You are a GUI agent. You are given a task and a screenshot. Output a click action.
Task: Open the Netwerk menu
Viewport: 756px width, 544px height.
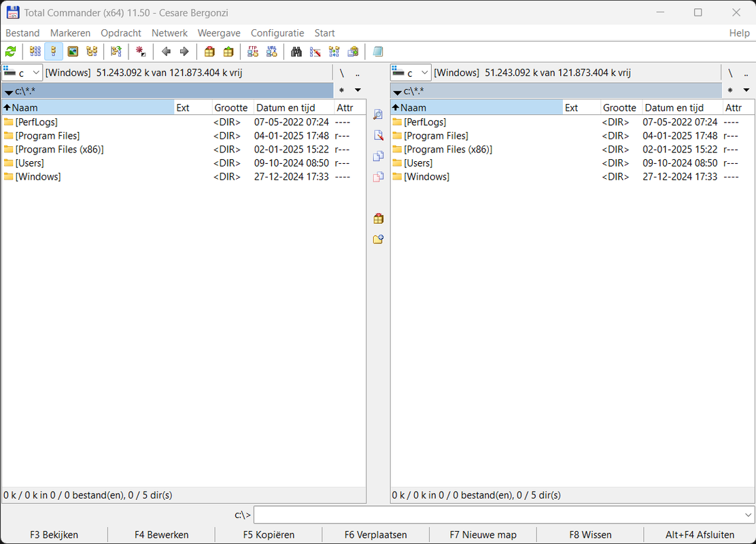click(x=170, y=33)
